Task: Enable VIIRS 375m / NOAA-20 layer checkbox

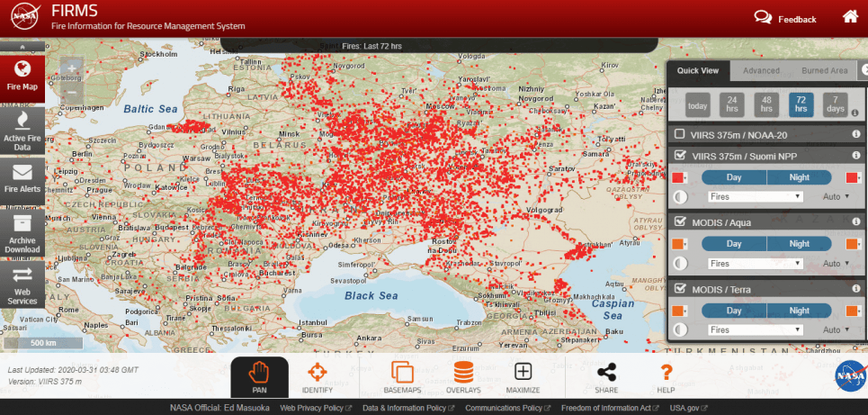Action: [681, 134]
